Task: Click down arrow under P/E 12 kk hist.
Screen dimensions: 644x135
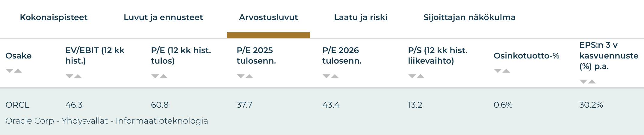Action: coord(155,76)
